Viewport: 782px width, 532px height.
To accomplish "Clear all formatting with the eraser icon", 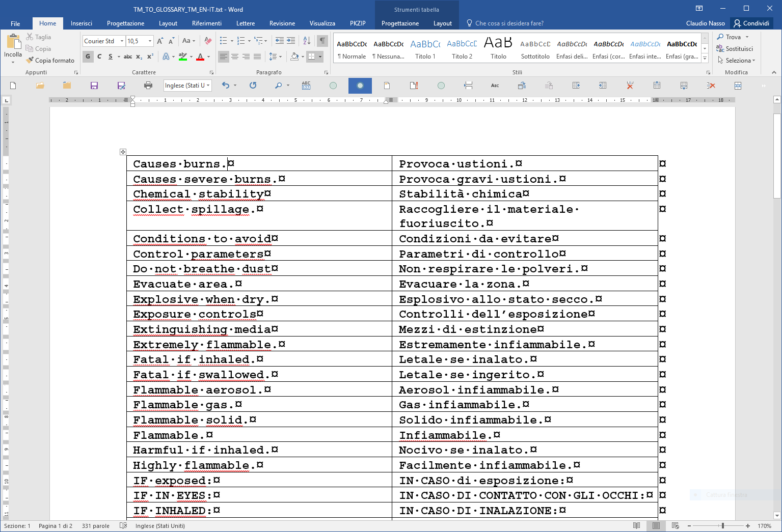I will pos(208,41).
